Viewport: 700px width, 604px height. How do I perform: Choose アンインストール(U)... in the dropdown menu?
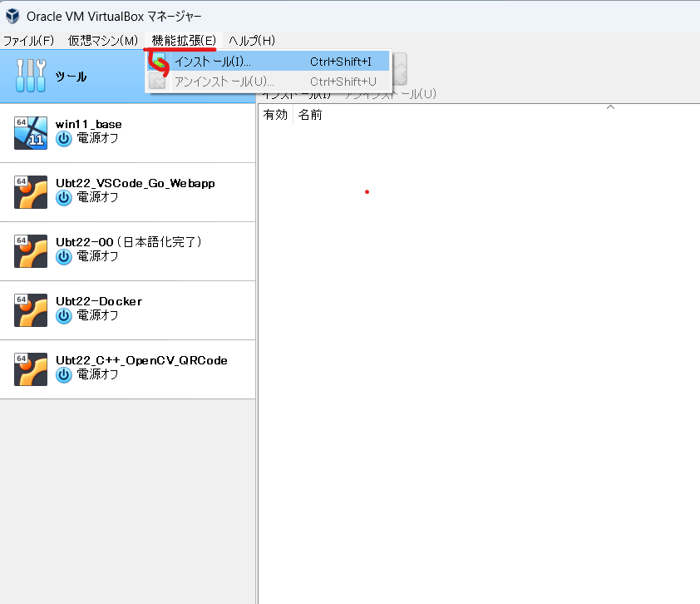(269, 82)
